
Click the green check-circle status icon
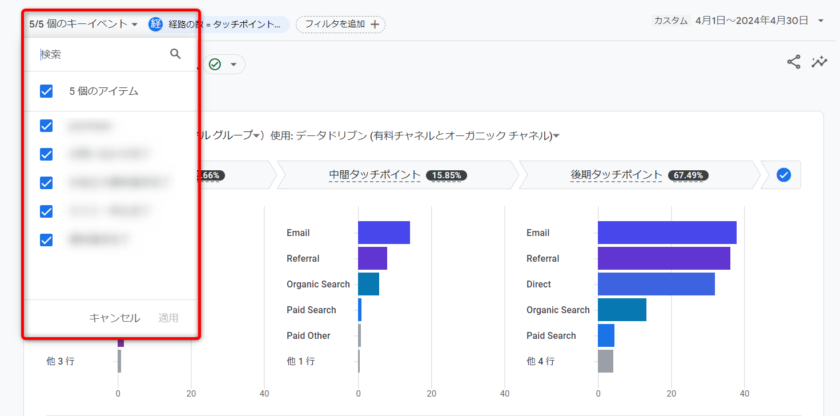pos(215,64)
